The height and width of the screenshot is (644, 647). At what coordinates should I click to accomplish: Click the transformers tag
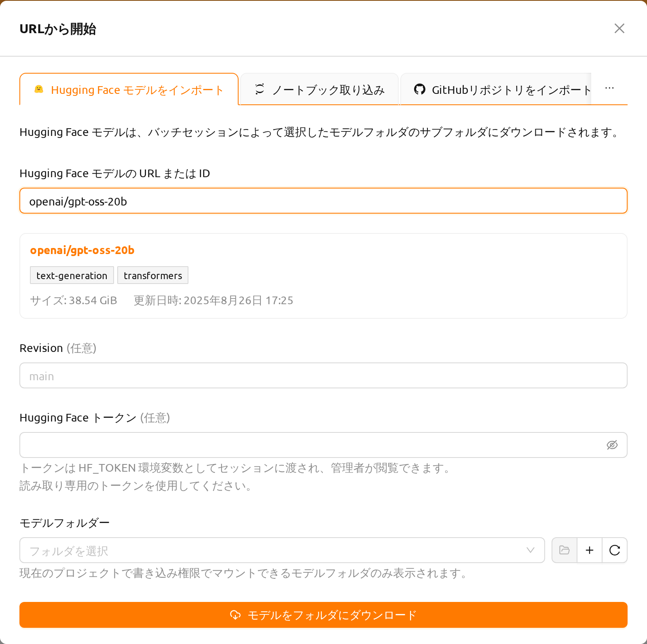pos(153,275)
